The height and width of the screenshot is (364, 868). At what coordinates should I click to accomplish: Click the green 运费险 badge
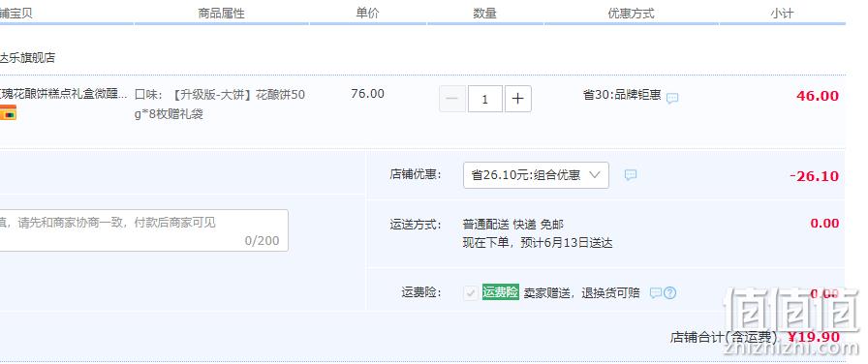click(501, 292)
